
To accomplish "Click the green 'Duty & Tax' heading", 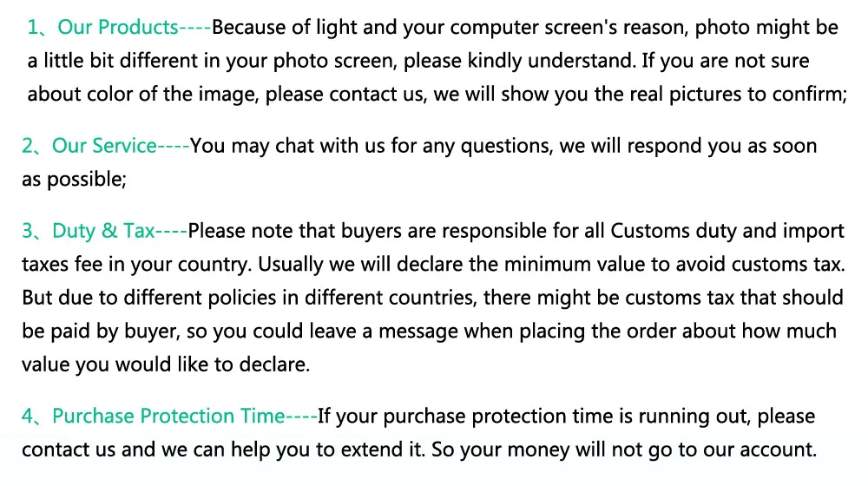I will [x=103, y=230].
